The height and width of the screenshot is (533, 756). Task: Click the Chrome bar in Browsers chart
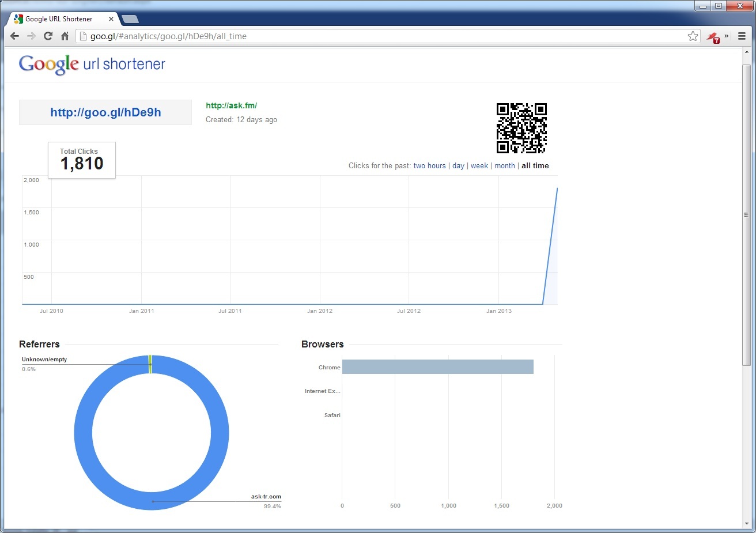point(438,367)
